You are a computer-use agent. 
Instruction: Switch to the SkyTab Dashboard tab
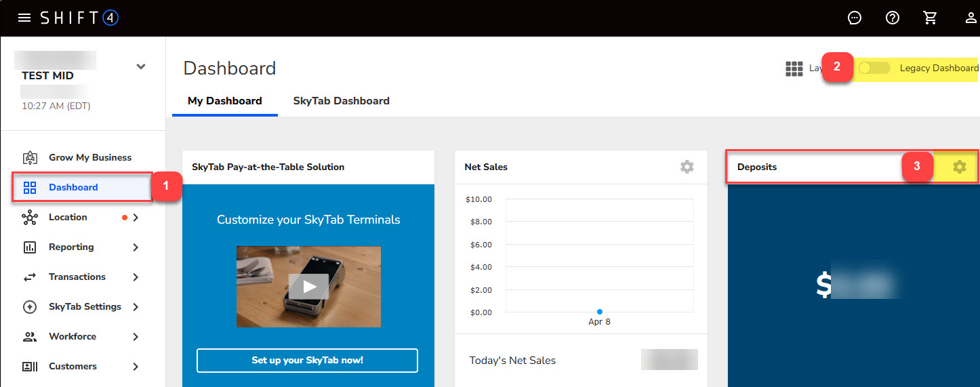(x=341, y=101)
